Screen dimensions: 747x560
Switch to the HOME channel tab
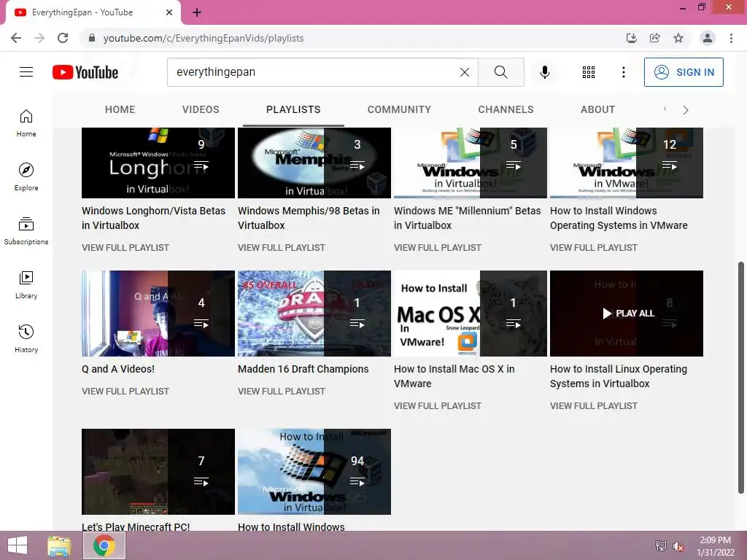120,109
